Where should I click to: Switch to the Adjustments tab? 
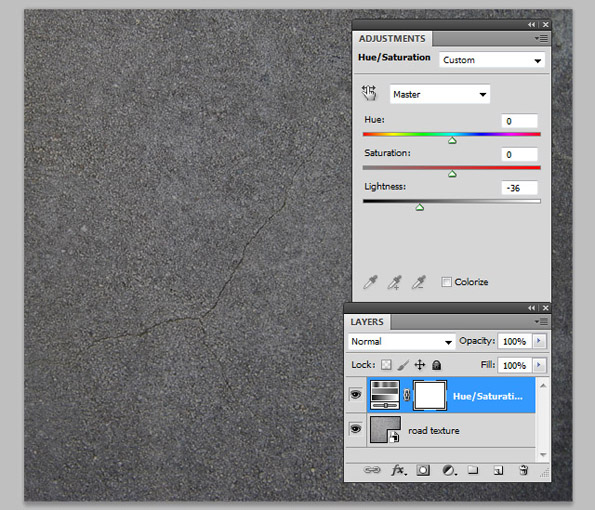[x=392, y=39]
